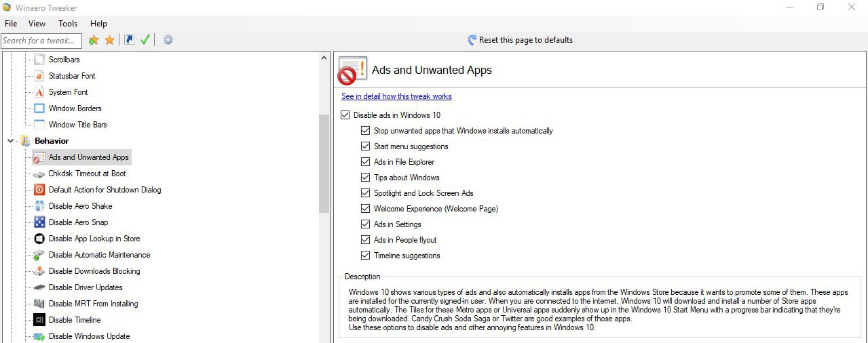Select Disable Driver Updates label
The width and height of the screenshot is (868, 343).
tap(86, 287)
